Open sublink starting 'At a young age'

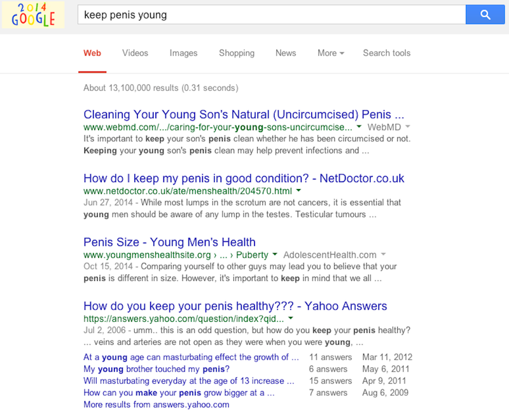tap(192, 357)
